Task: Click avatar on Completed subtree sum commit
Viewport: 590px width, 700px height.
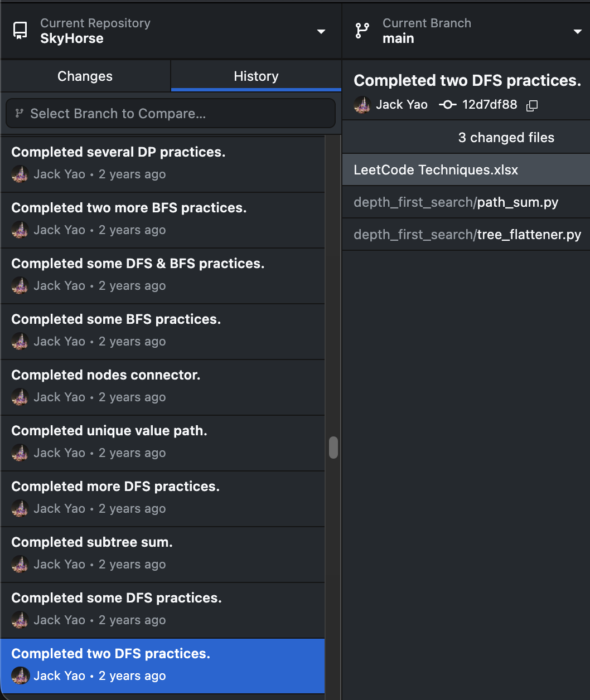Action: tap(20, 564)
